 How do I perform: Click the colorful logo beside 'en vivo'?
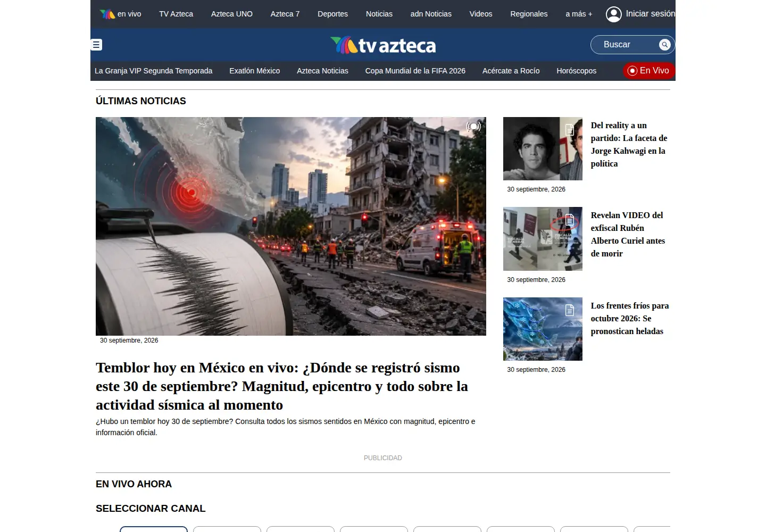coord(107,14)
